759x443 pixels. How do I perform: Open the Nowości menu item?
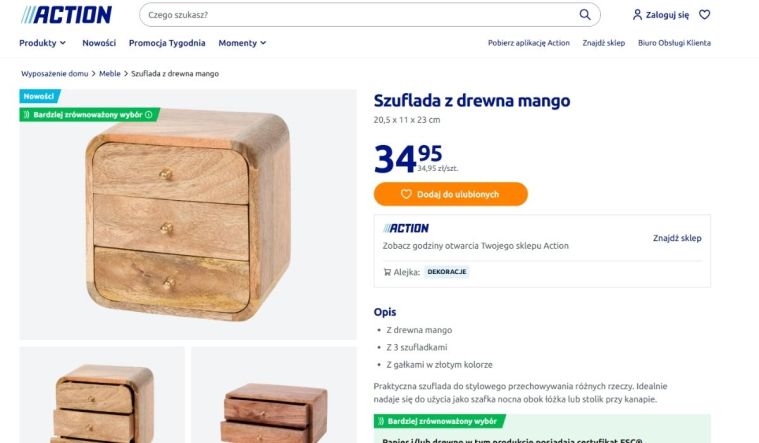point(99,43)
